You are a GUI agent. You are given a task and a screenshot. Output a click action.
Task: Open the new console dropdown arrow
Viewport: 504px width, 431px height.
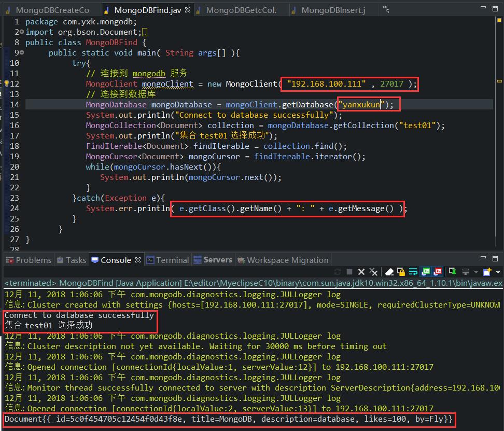click(498, 272)
